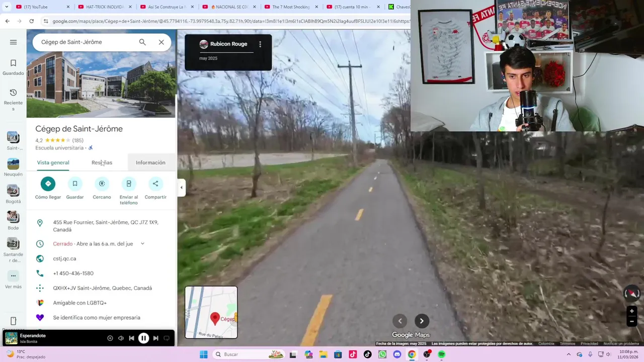Open Discord from the taskbar
Screen dimensions: 644x362
[397, 354]
